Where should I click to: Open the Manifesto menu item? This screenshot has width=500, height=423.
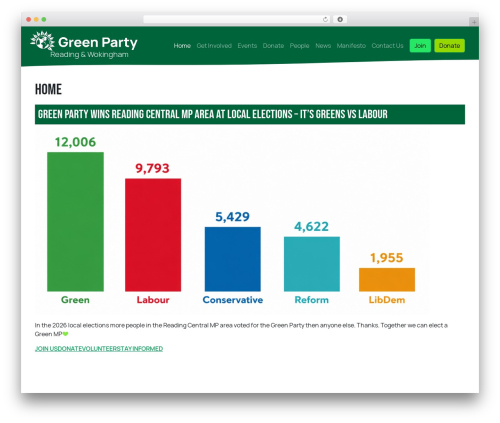(x=351, y=46)
